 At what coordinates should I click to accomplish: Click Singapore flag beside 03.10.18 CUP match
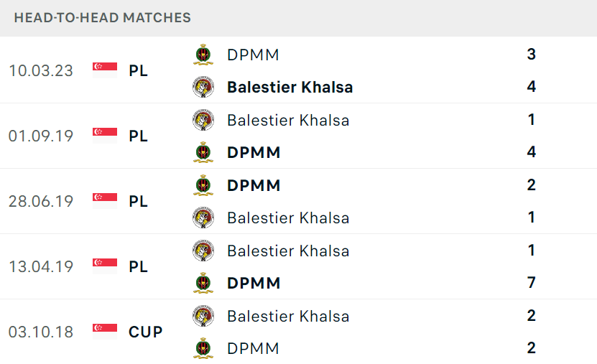[105, 332]
